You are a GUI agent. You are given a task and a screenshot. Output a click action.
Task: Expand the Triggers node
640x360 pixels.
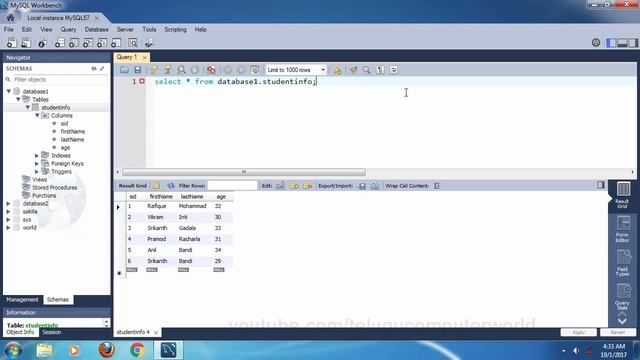click(x=37, y=171)
